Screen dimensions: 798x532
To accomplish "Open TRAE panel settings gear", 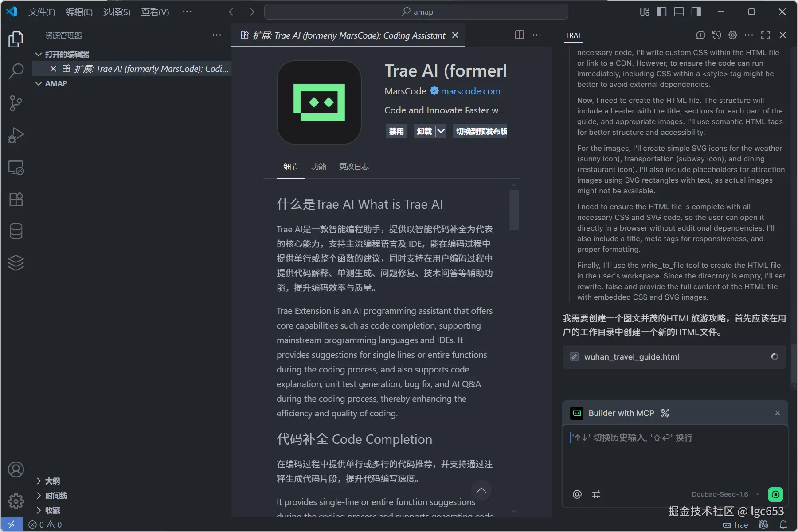I will tap(733, 35).
